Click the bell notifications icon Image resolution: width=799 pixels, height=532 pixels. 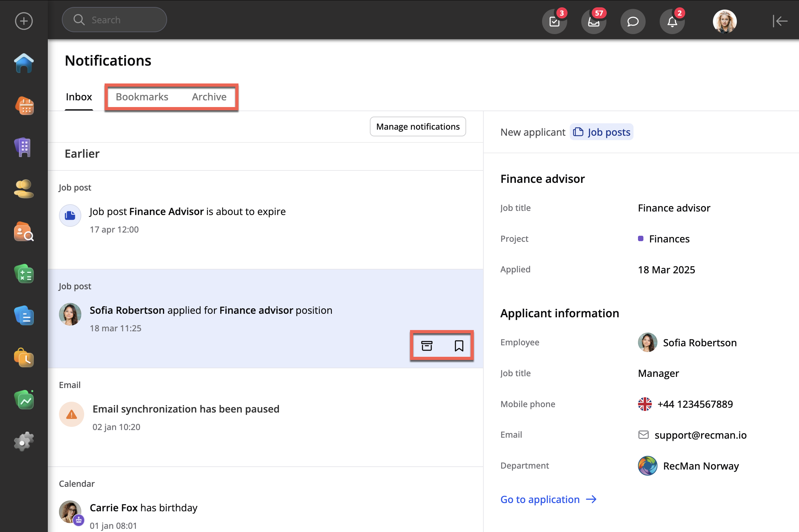point(672,22)
